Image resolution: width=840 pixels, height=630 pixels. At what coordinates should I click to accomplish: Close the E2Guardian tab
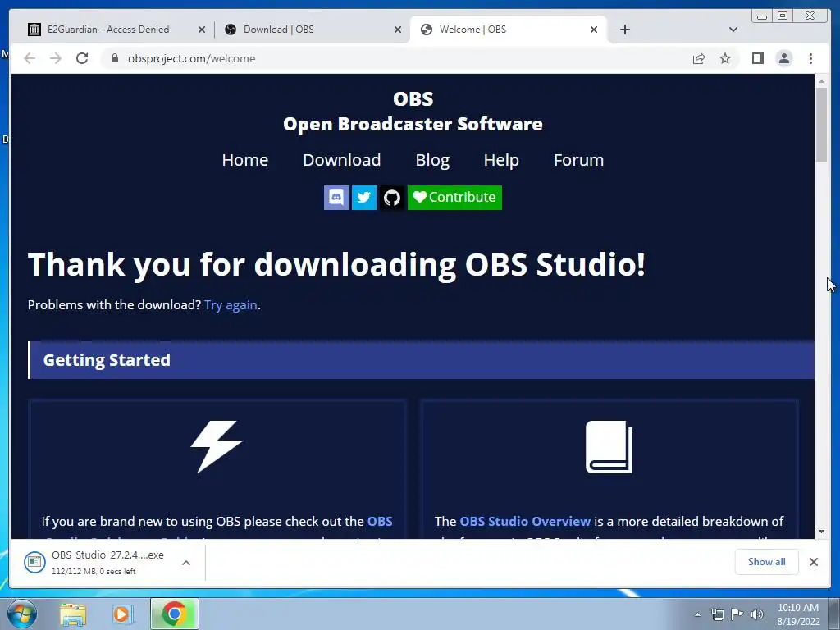[202, 30]
